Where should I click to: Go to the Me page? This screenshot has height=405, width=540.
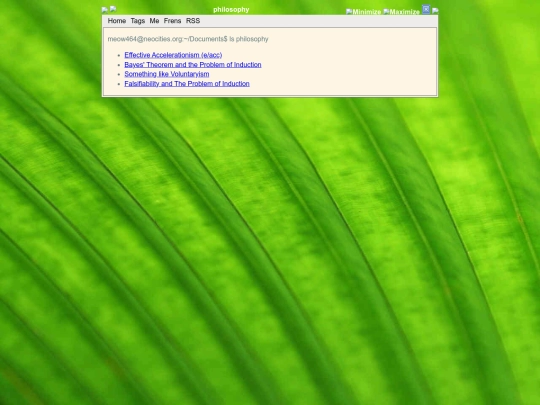pyautogui.click(x=154, y=21)
